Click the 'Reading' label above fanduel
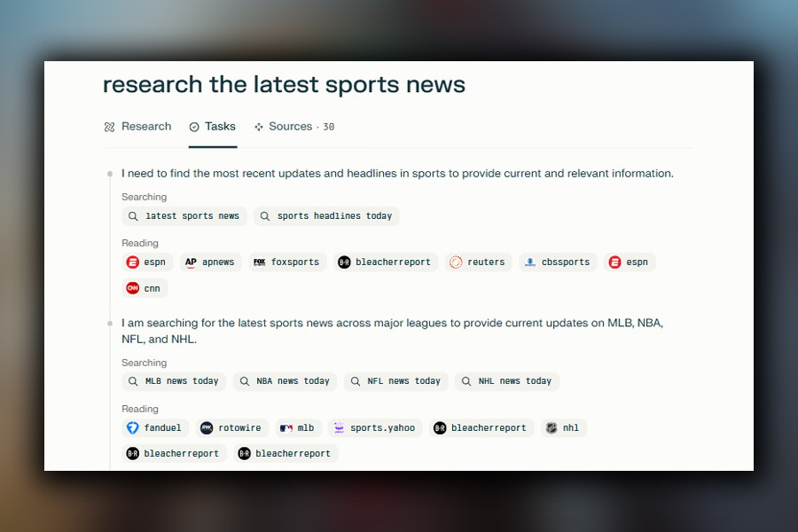Image resolution: width=798 pixels, height=532 pixels. tap(140, 410)
